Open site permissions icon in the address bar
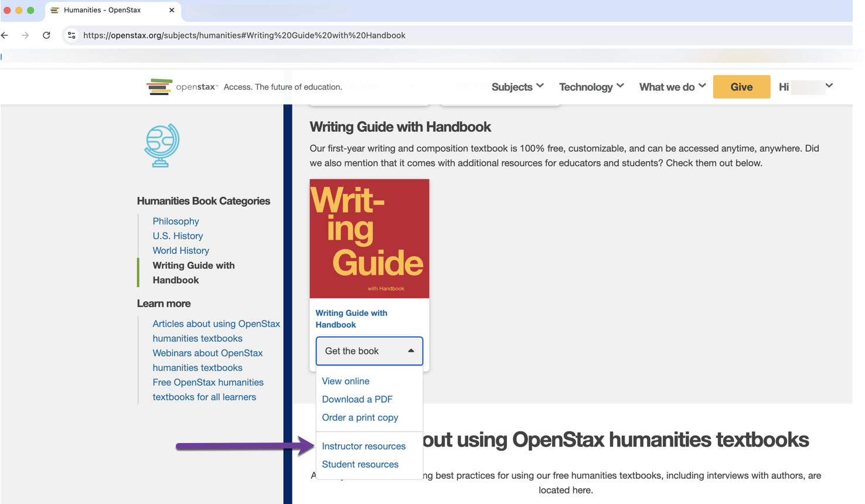 [x=71, y=35]
